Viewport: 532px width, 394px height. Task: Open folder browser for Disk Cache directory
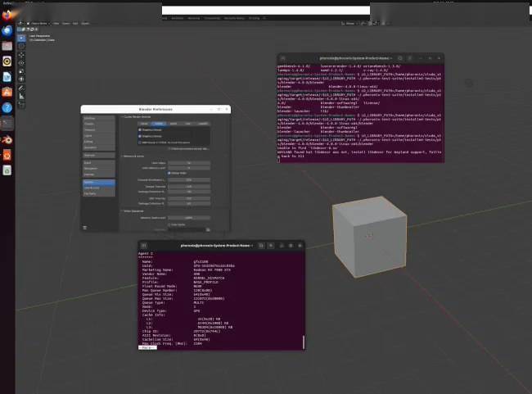click(x=208, y=230)
